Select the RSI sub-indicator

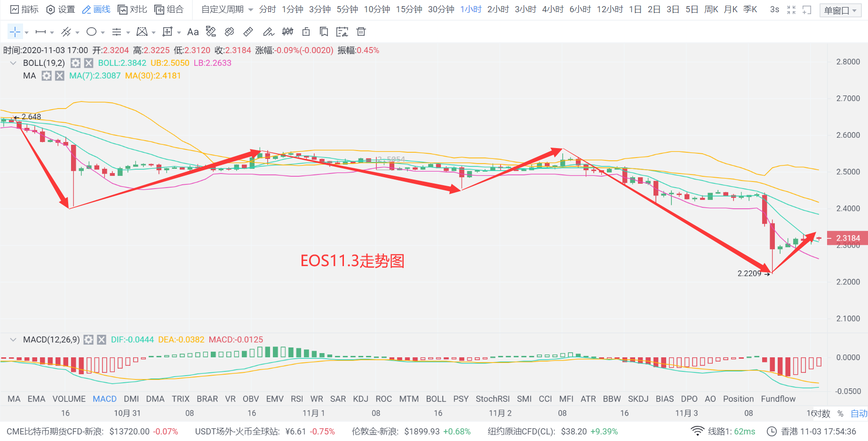coord(297,399)
